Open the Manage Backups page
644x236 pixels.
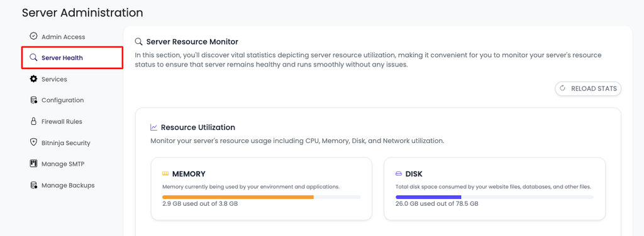click(68, 185)
